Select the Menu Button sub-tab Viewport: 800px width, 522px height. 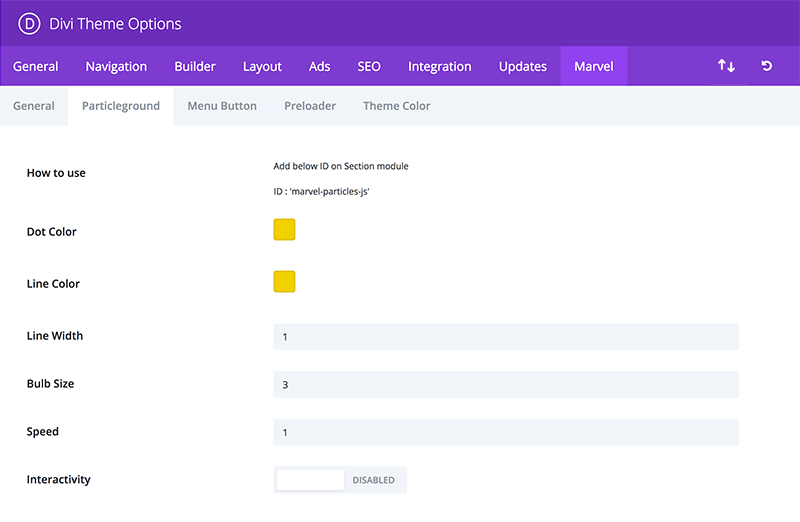pos(222,106)
